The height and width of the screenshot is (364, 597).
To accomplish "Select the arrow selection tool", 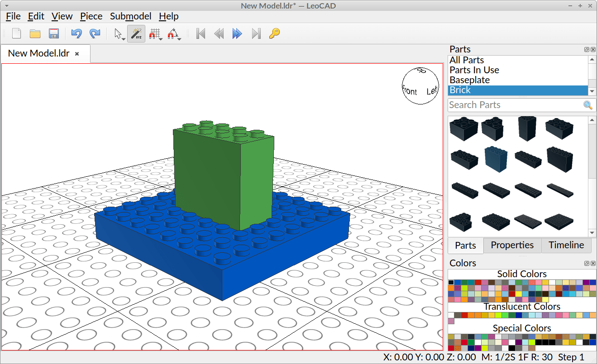I will [117, 33].
